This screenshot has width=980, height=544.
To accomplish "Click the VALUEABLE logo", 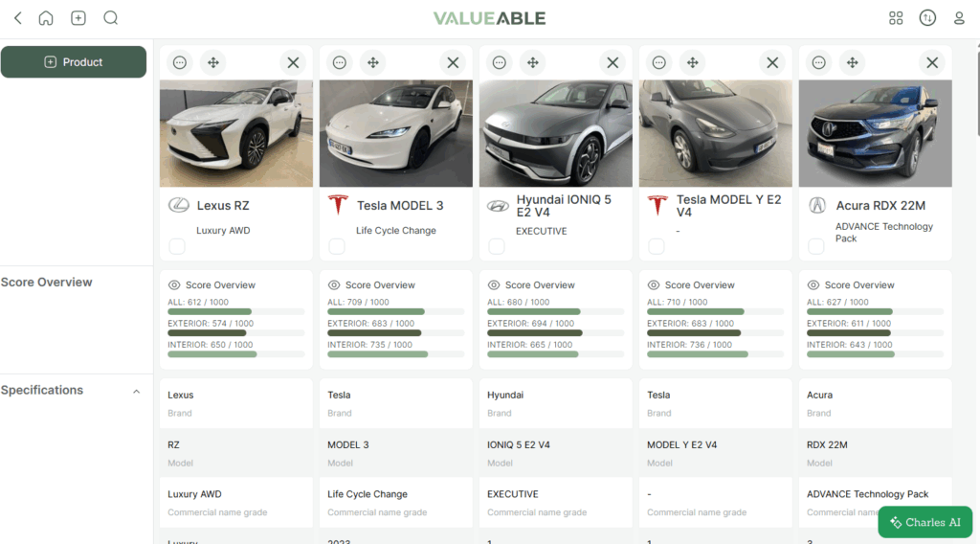I will [x=489, y=18].
